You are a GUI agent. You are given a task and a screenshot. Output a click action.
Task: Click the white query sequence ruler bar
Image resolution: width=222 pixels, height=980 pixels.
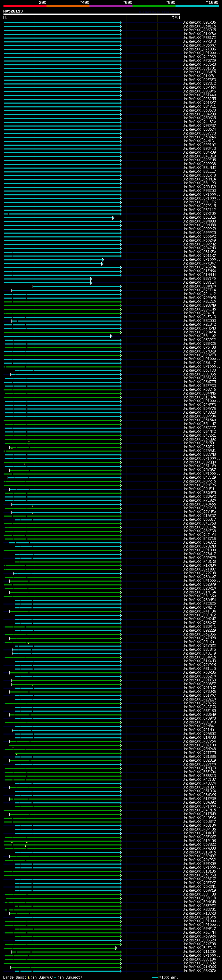pos(92,15)
